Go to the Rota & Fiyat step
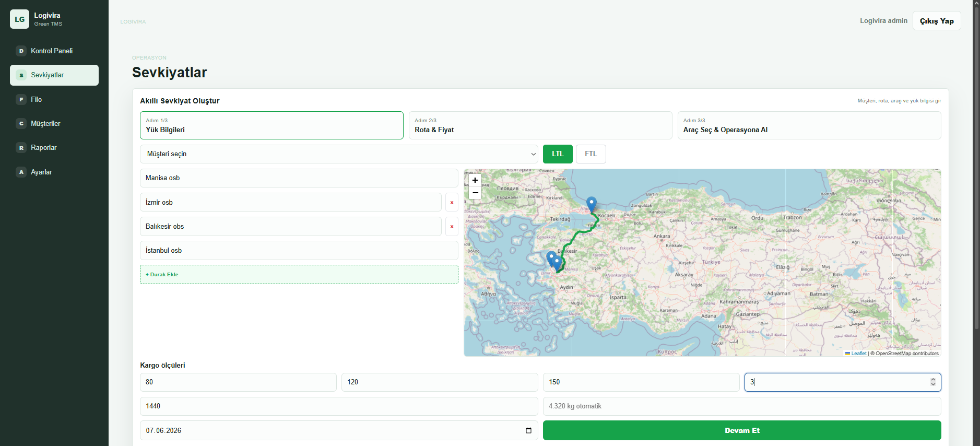The height and width of the screenshot is (446, 980). pos(540,125)
